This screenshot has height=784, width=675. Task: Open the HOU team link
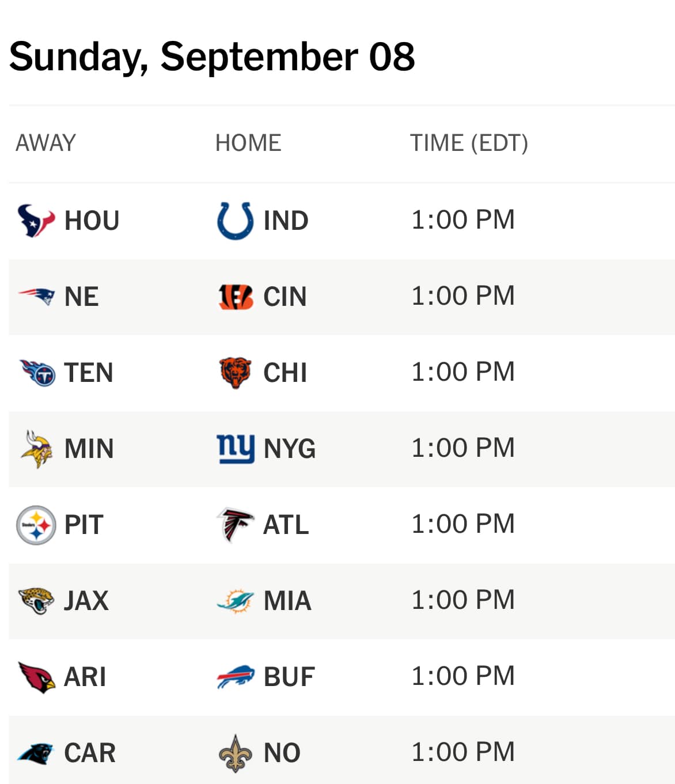click(92, 221)
